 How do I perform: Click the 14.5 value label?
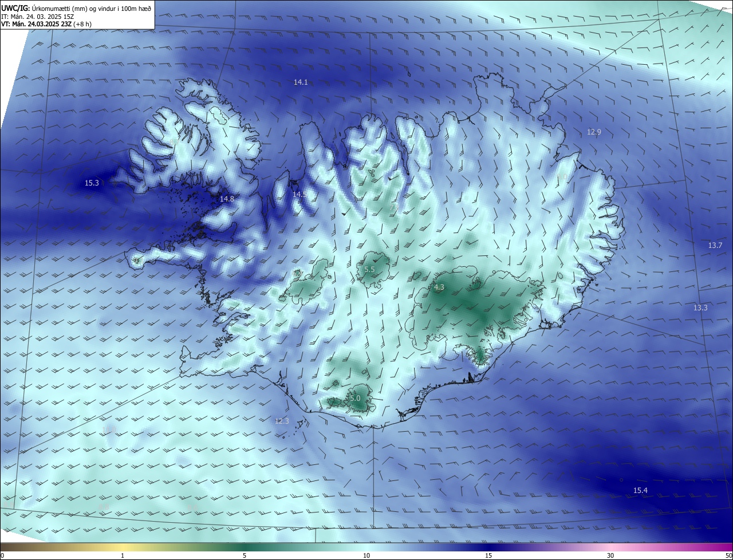[x=299, y=195]
